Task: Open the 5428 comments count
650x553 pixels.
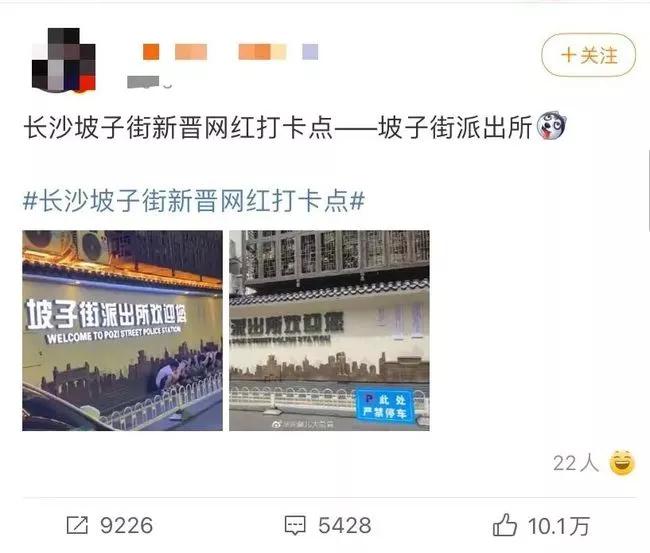Action: click(x=344, y=525)
